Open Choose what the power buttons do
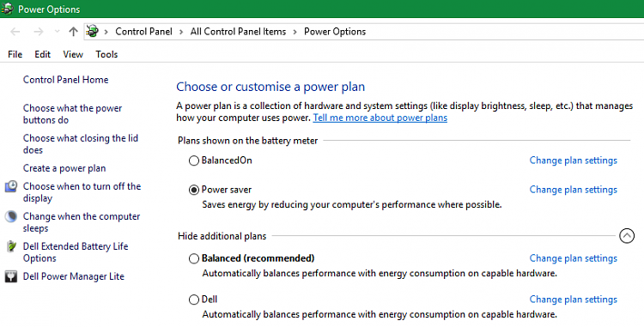Viewport: 644px width, 327px height. 72,114
